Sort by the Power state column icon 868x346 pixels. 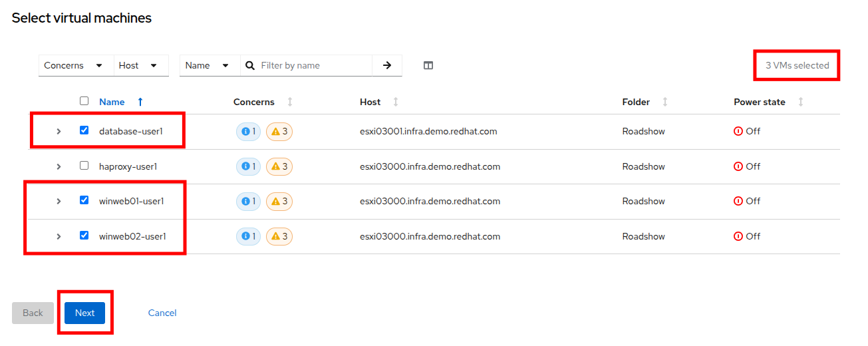click(801, 102)
